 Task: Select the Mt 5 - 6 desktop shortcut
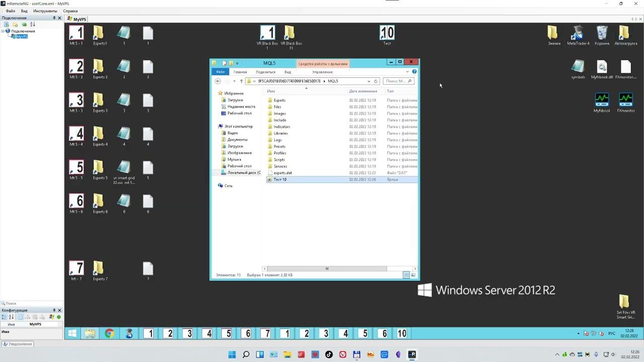point(76,204)
